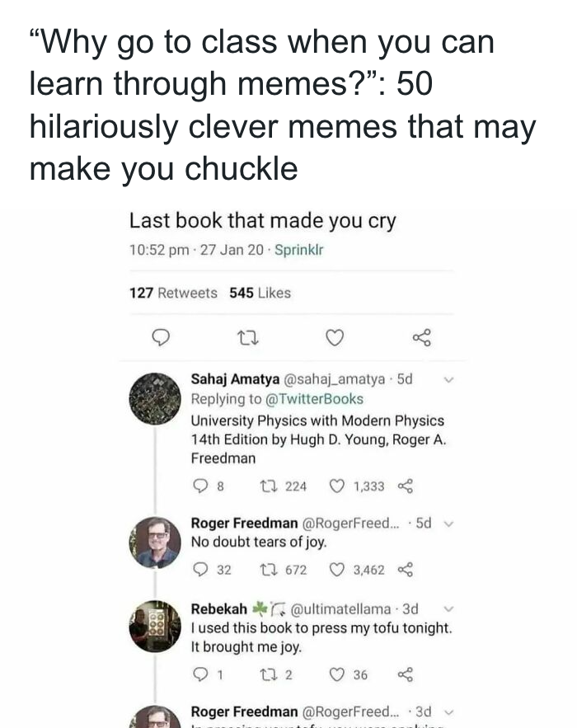View the 545 Likes list
The image size is (577, 728).
pyautogui.click(x=260, y=293)
